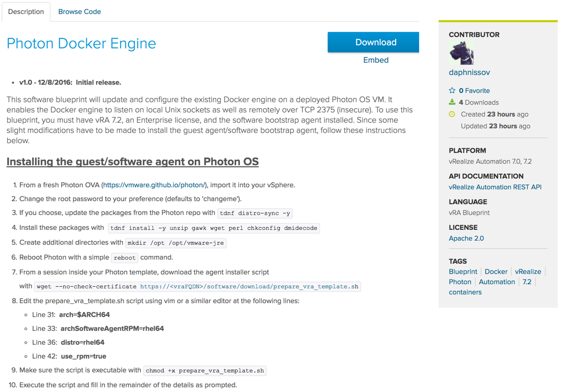The height and width of the screenshot is (392, 562).
Task: Click the favorite star icon
Action: click(x=452, y=90)
